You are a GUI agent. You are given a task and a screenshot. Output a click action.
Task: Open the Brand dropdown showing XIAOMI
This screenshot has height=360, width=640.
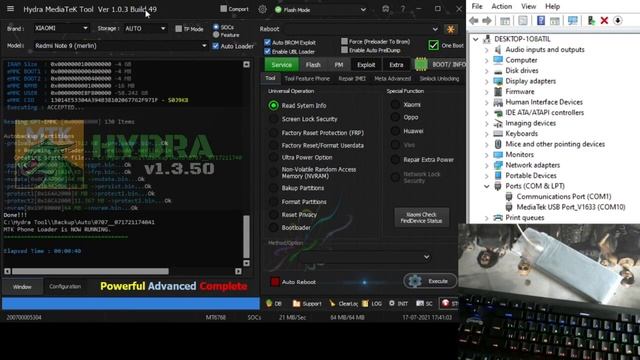(x=60, y=28)
